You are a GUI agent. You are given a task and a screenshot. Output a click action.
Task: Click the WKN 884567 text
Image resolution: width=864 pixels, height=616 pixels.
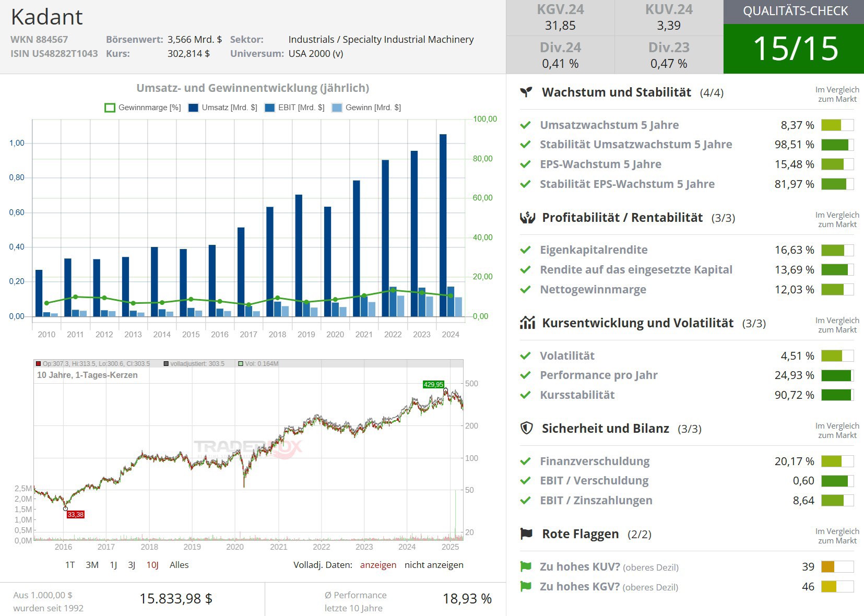point(39,40)
